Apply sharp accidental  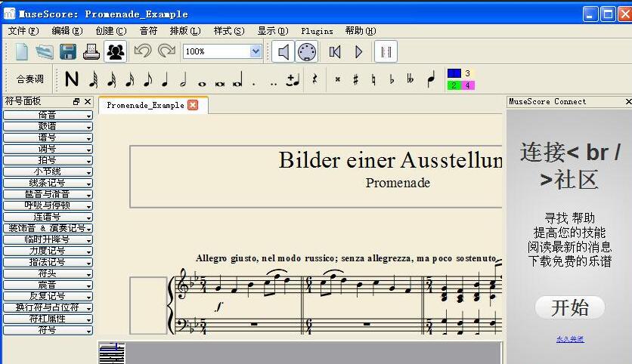[x=355, y=79]
